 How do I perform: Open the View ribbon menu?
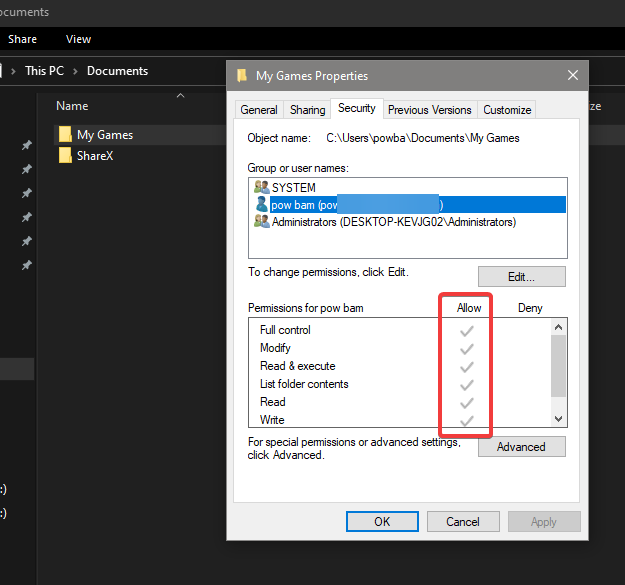point(78,39)
